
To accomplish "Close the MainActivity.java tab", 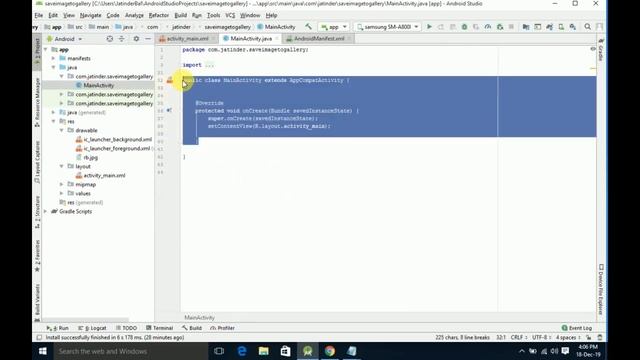I will pos(277,38).
